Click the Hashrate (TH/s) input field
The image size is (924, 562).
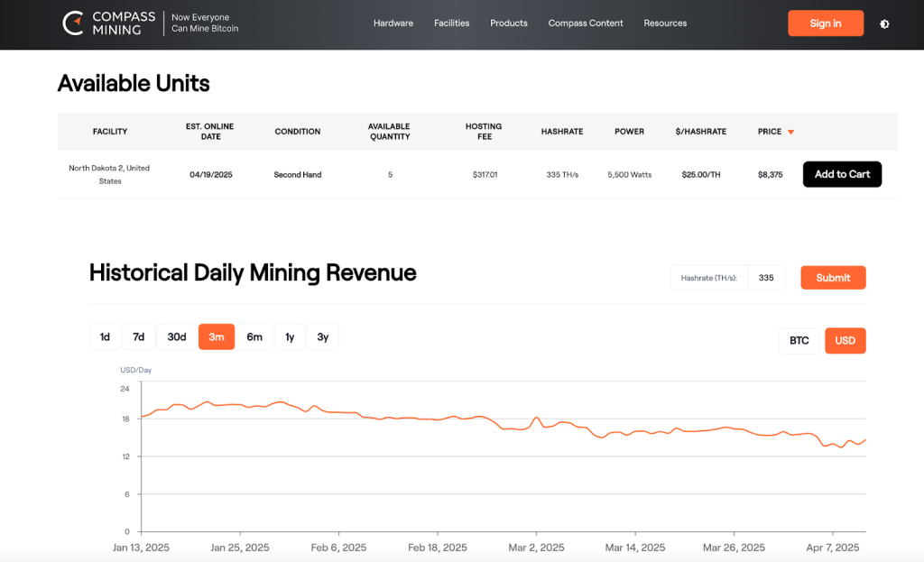[766, 278]
